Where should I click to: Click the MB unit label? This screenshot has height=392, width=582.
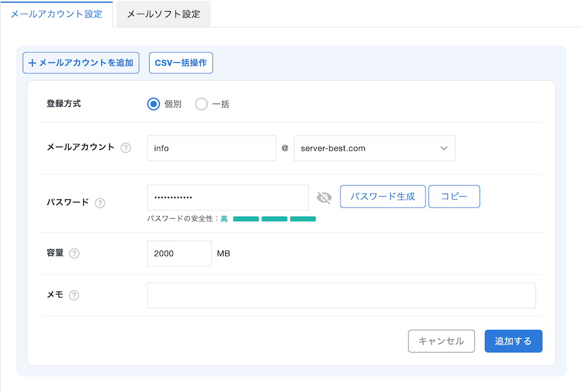coord(223,254)
